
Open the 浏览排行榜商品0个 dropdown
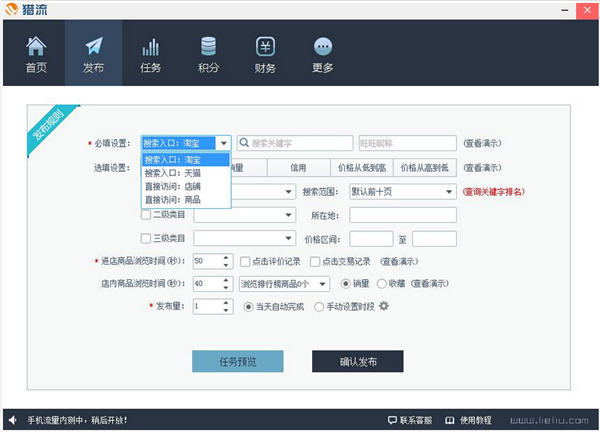pyautogui.click(x=284, y=284)
